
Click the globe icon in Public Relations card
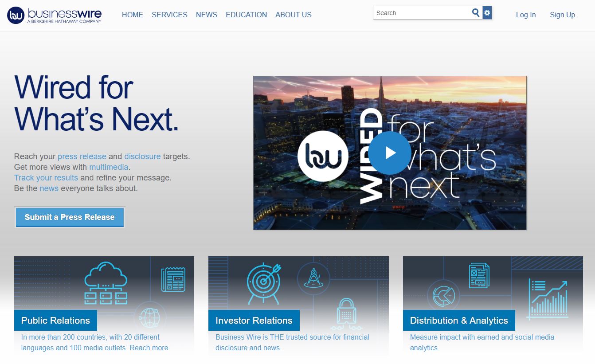click(x=149, y=317)
